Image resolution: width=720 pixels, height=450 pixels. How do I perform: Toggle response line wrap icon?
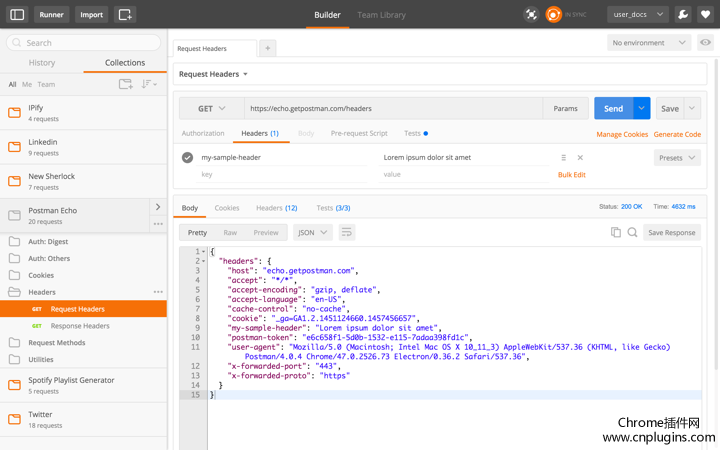[x=347, y=233]
